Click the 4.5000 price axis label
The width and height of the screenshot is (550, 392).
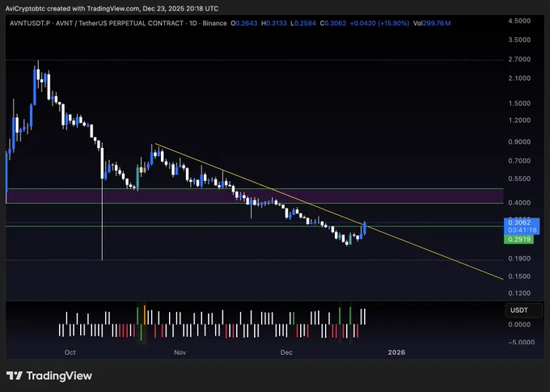(x=519, y=21)
